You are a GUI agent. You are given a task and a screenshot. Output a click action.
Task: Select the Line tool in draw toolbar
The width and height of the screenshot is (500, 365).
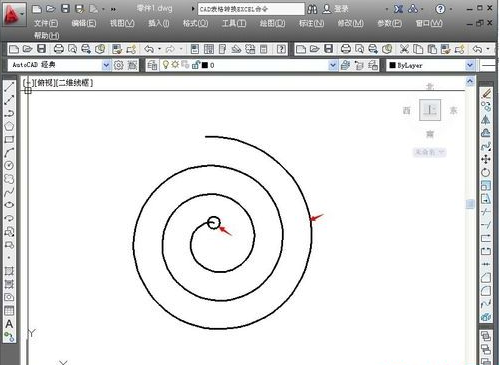[x=9, y=87]
